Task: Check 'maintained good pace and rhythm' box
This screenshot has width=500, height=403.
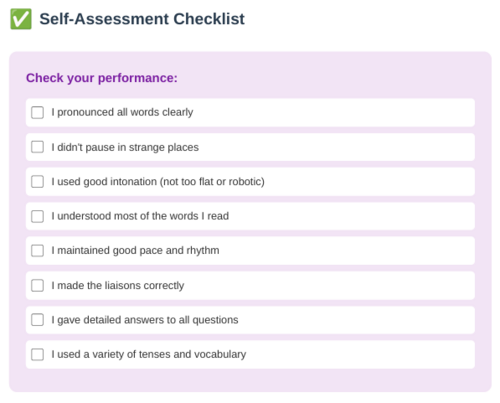Action: [37, 251]
